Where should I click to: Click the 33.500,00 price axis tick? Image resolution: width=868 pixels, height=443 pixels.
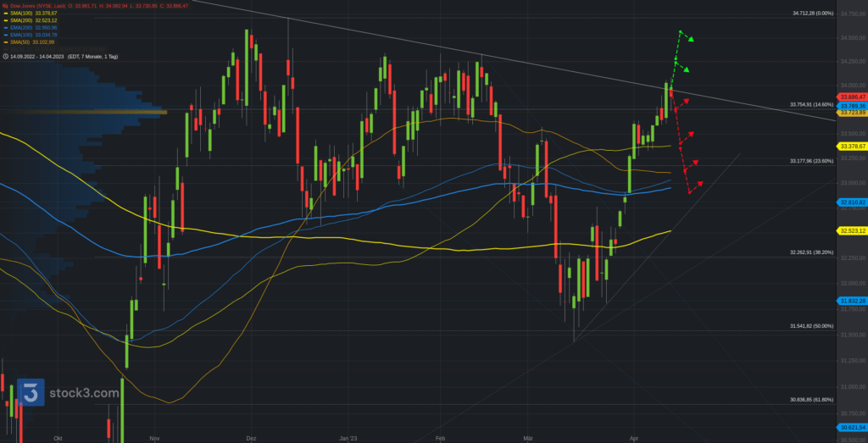pos(853,134)
